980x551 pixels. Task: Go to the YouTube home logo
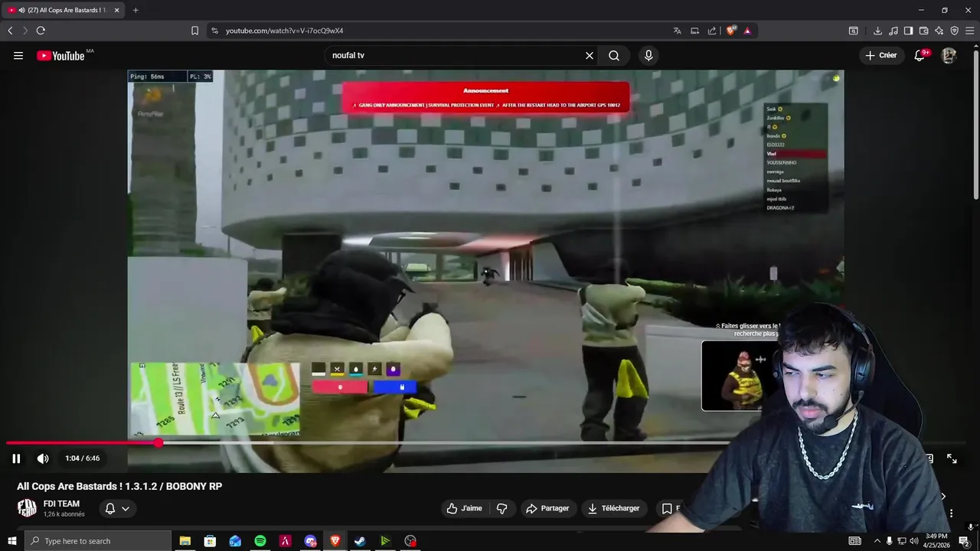[x=60, y=56]
